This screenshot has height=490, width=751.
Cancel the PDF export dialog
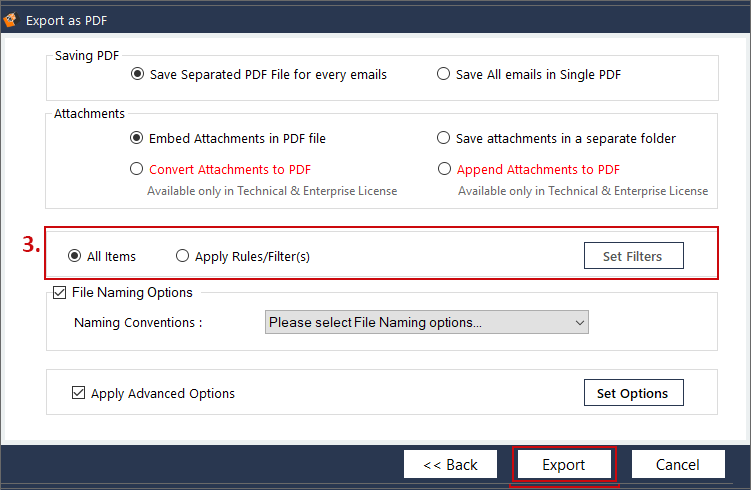(678, 465)
